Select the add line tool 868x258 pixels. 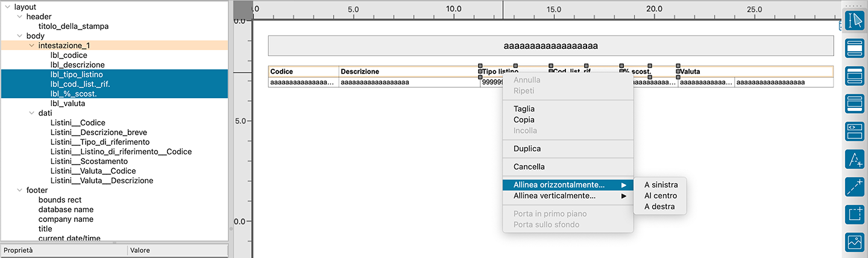(x=855, y=187)
